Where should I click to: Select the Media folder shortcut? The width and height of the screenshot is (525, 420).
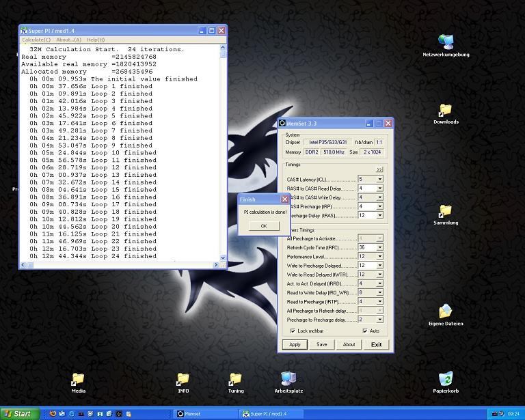pos(79,383)
